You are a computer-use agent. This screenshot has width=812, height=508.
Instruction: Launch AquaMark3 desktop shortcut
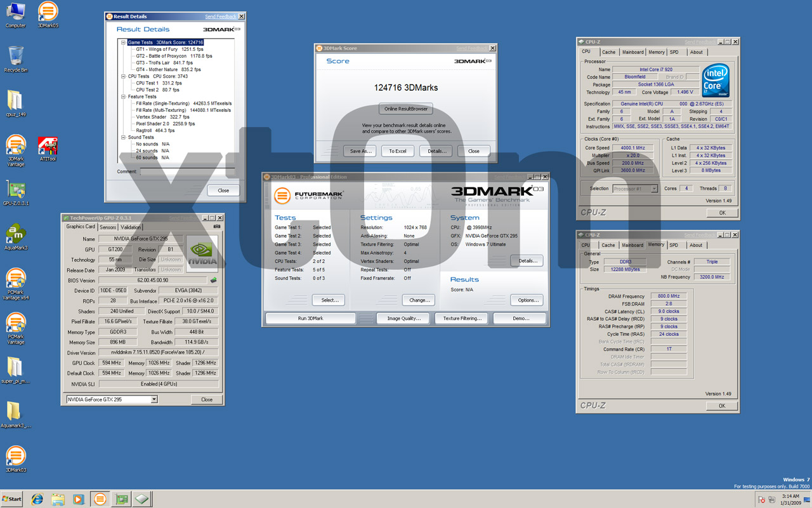[15, 237]
